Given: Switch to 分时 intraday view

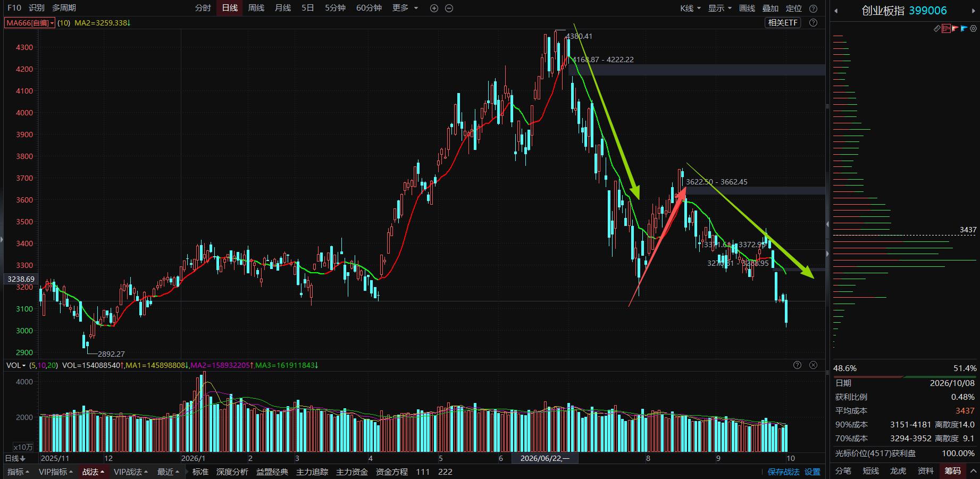Looking at the screenshot, I should (x=203, y=8).
